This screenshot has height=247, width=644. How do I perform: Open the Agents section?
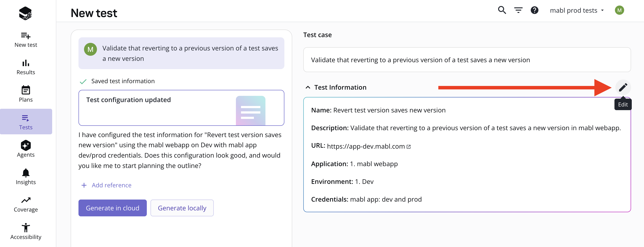pyautogui.click(x=26, y=149)
